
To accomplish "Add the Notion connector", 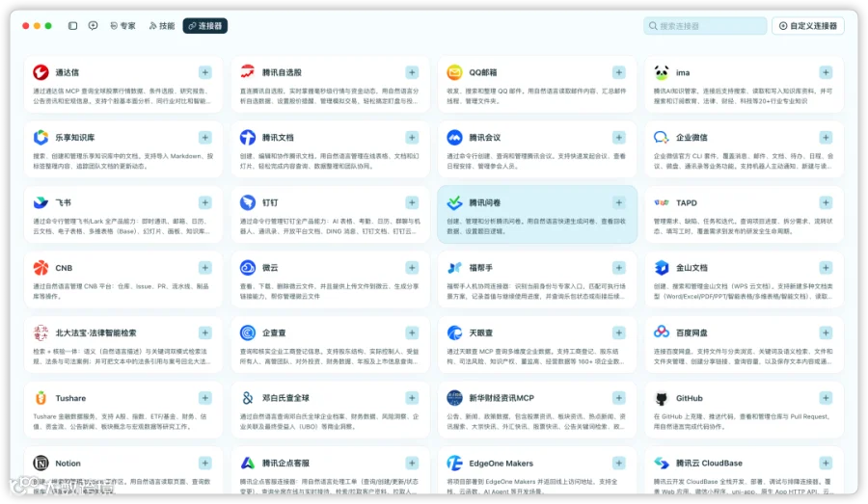I will [x=204, y=464].
